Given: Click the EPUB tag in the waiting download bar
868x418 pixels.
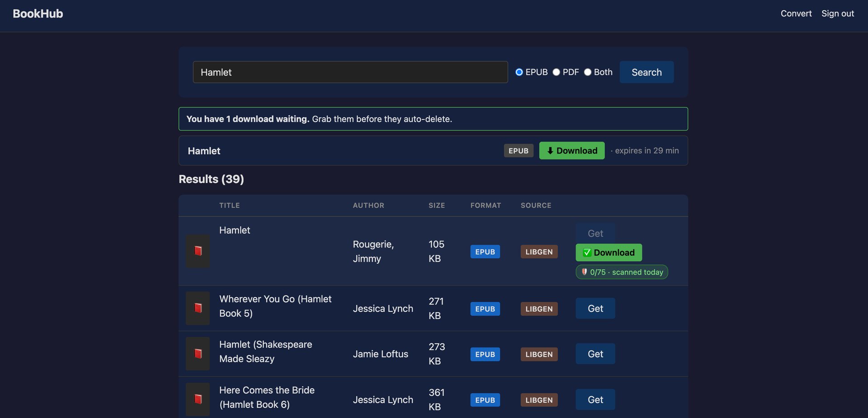Looking at the screenshot, I should (519, 150).
